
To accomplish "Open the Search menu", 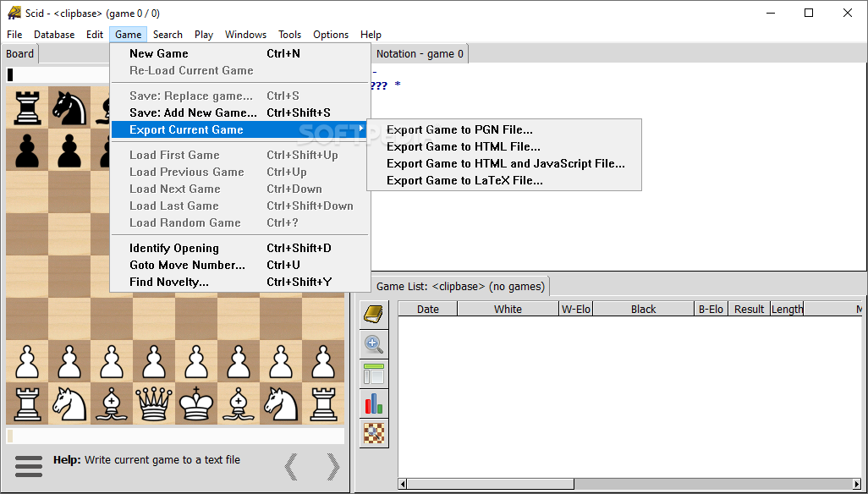I will pyautogui.click(x=168, y=35).
